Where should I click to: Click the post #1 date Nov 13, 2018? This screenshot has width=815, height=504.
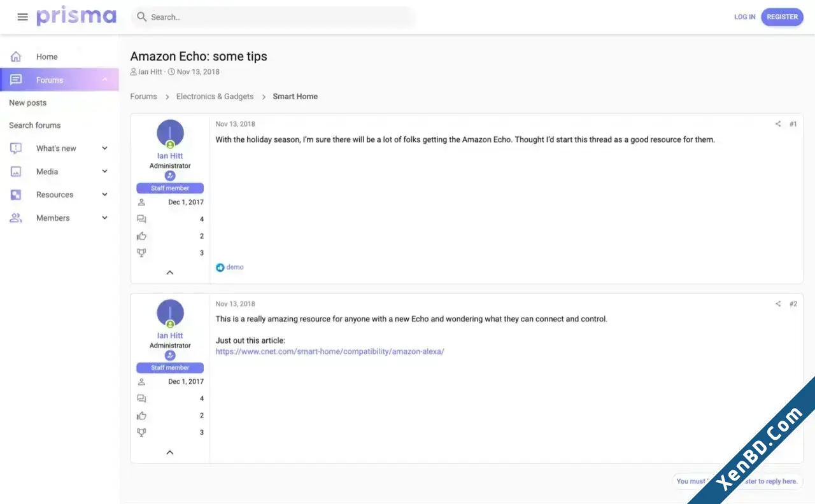[235, 124]
